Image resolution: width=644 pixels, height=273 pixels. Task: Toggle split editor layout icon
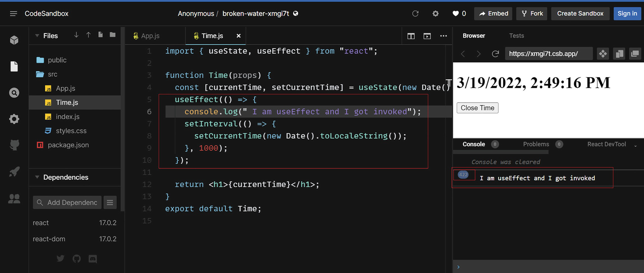pyautogui.click(x=411, y=36)
